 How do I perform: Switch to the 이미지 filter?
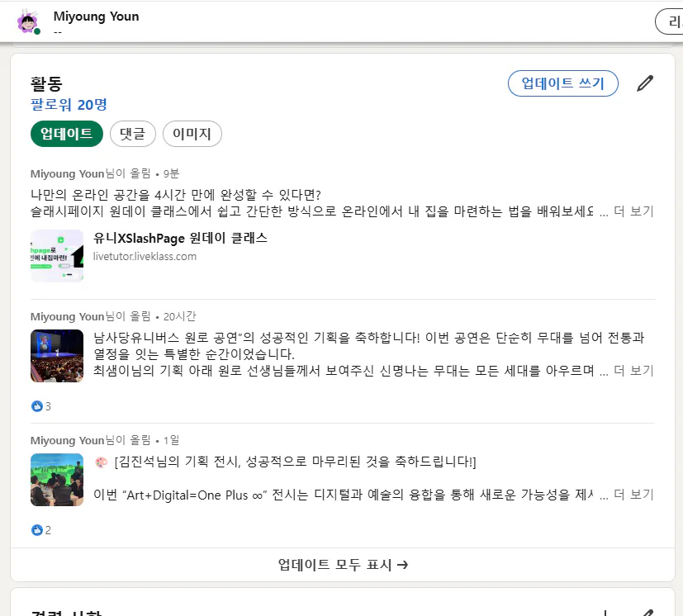pyautogui.click(x=192, y=134)
